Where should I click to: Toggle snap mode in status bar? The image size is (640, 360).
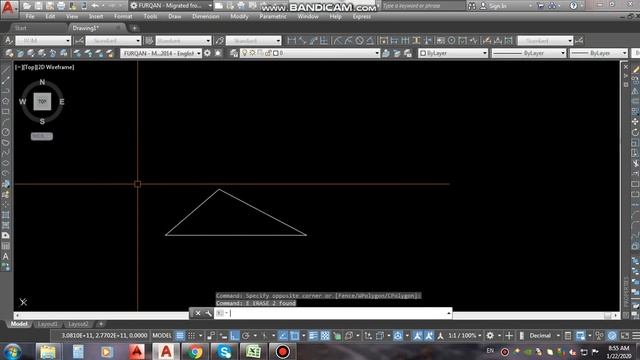click(x=191, y=336)
